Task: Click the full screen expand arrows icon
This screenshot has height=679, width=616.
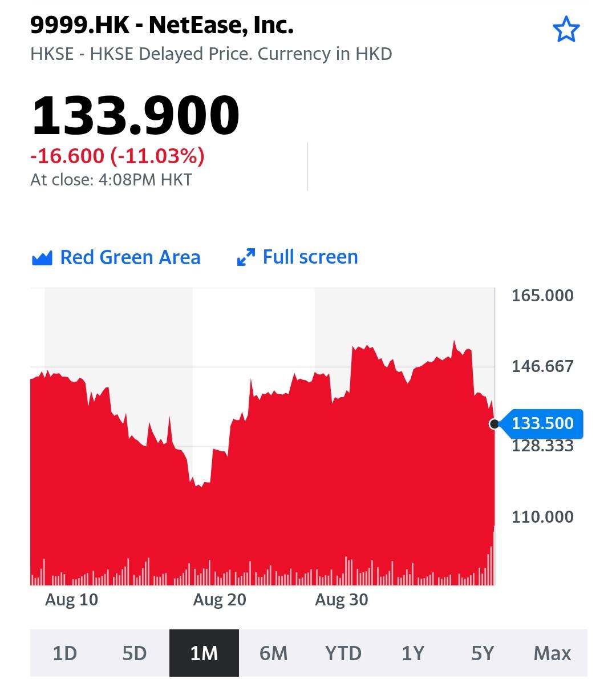Action: pyautogui.click(x=246, y=257)
